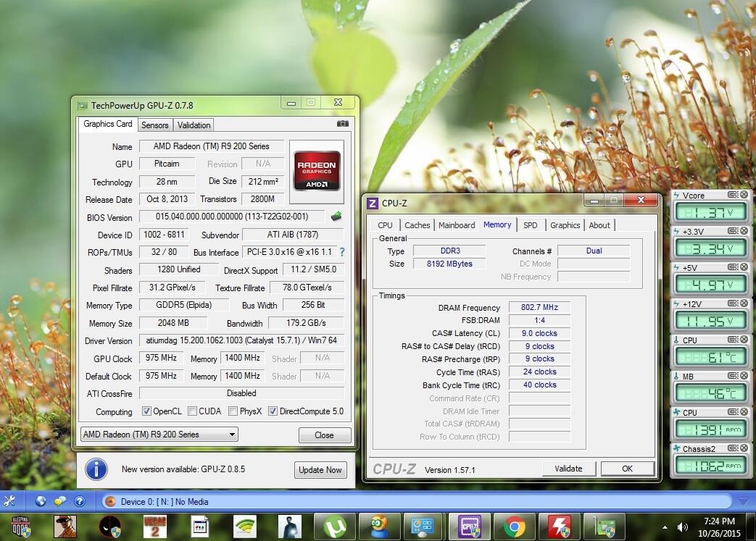Click the Channels Dual value in CPU-Z
Image resolution: width=756 pixels, height=541 pixels.
(x=594, y=251)
